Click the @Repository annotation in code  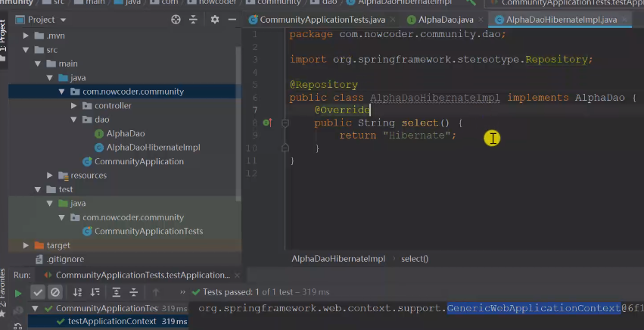click(324, 85)
